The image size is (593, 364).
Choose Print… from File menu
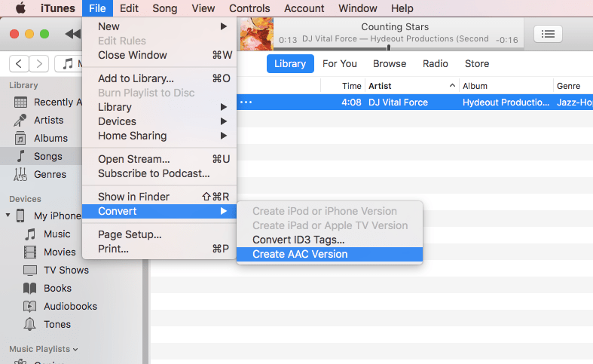pyautogui.click(x=159, y=249)
